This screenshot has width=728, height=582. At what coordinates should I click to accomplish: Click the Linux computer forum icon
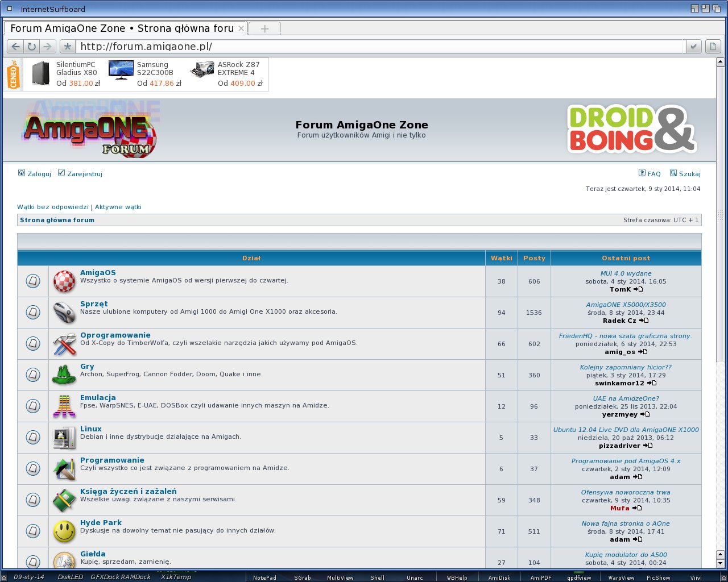64,438
